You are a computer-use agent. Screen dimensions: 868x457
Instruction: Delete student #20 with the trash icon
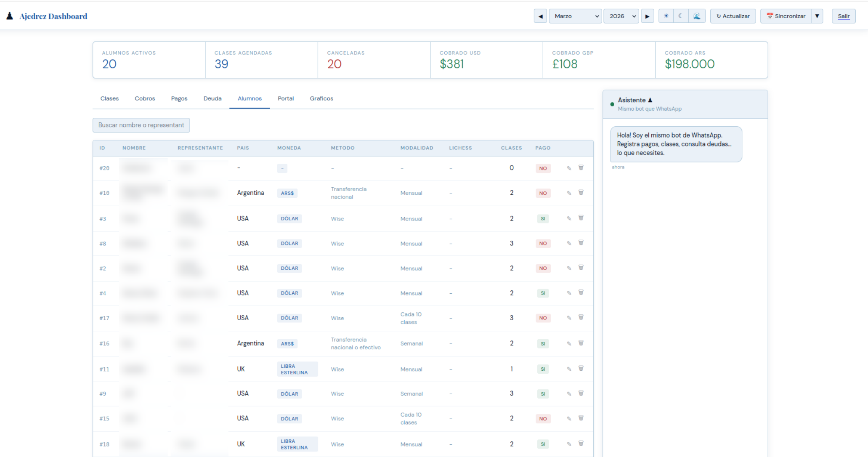click(581, 167)
